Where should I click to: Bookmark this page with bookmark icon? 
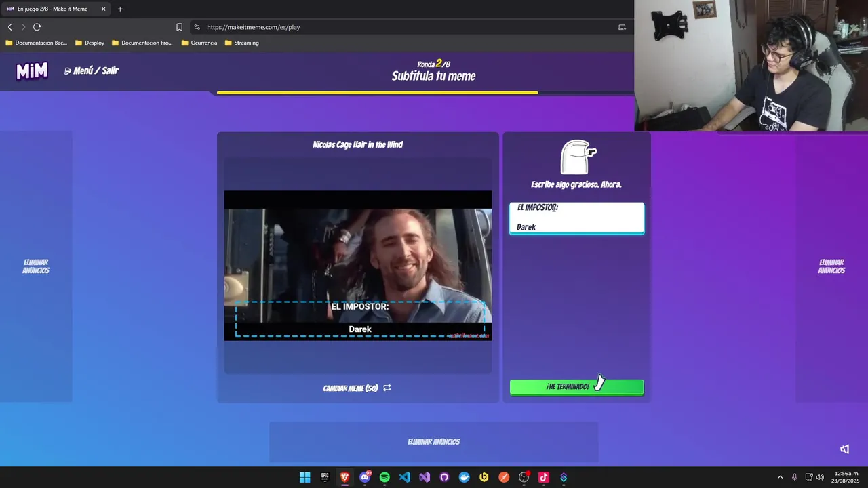(x=179, y=27)
